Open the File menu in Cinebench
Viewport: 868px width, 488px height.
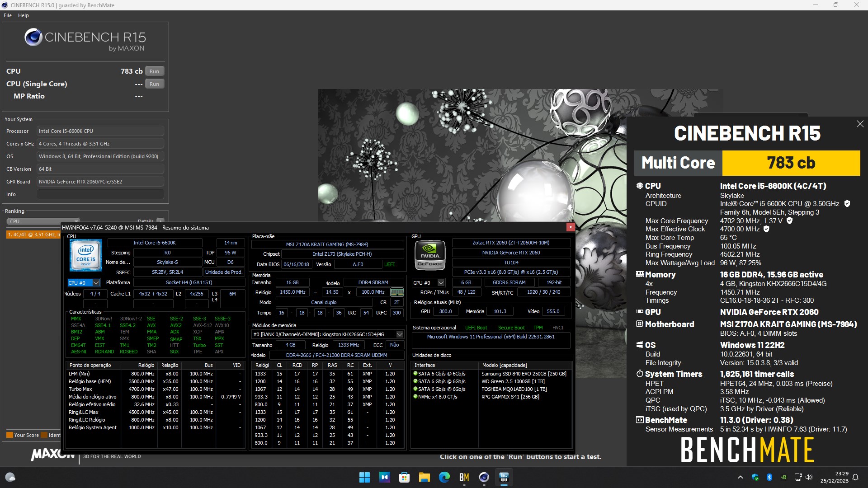pyautogui.click(x=7, y=15)
